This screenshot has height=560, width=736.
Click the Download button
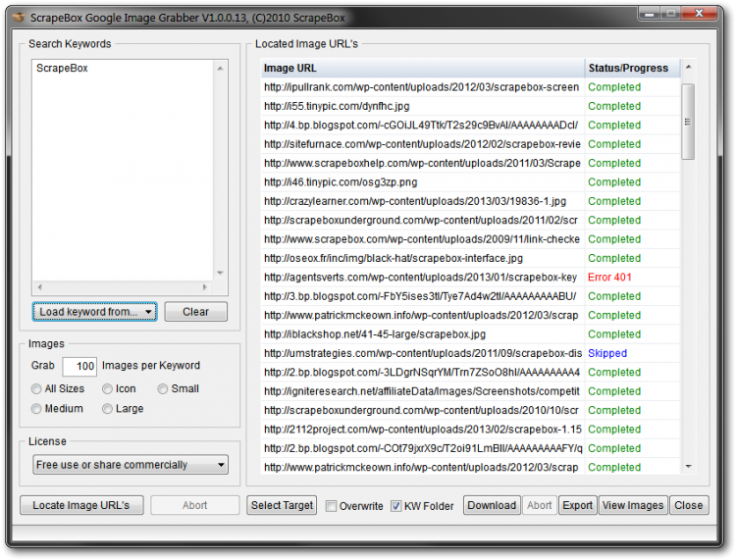(x=492, y=505)
